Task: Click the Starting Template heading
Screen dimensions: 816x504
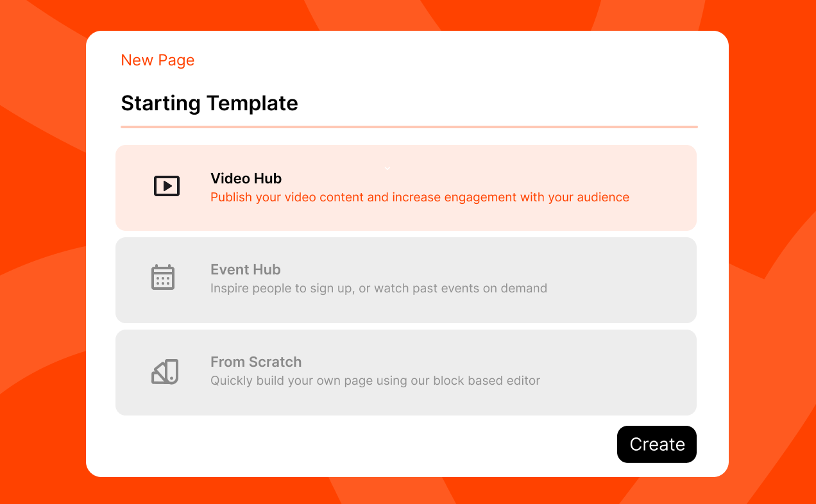Action: 209,103
